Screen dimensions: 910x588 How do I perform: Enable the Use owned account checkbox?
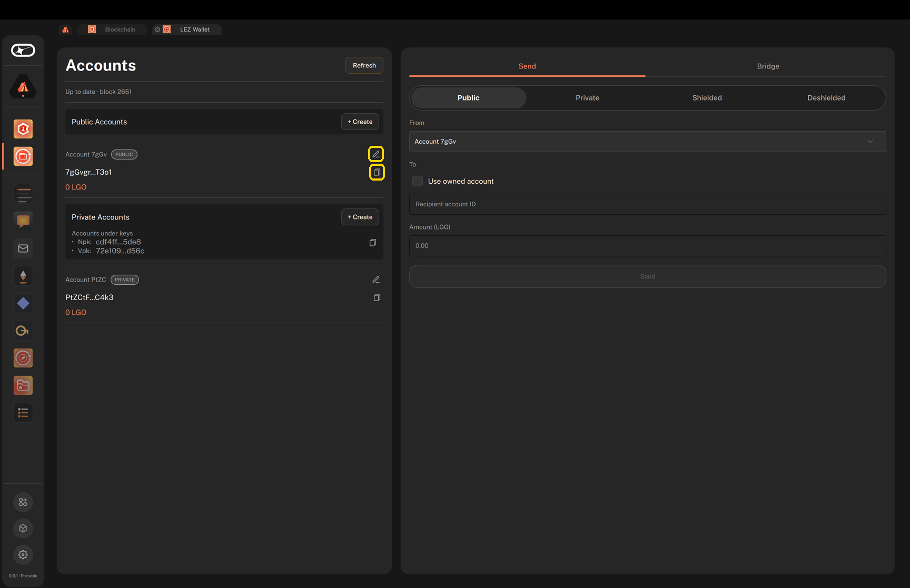[418, 181]
